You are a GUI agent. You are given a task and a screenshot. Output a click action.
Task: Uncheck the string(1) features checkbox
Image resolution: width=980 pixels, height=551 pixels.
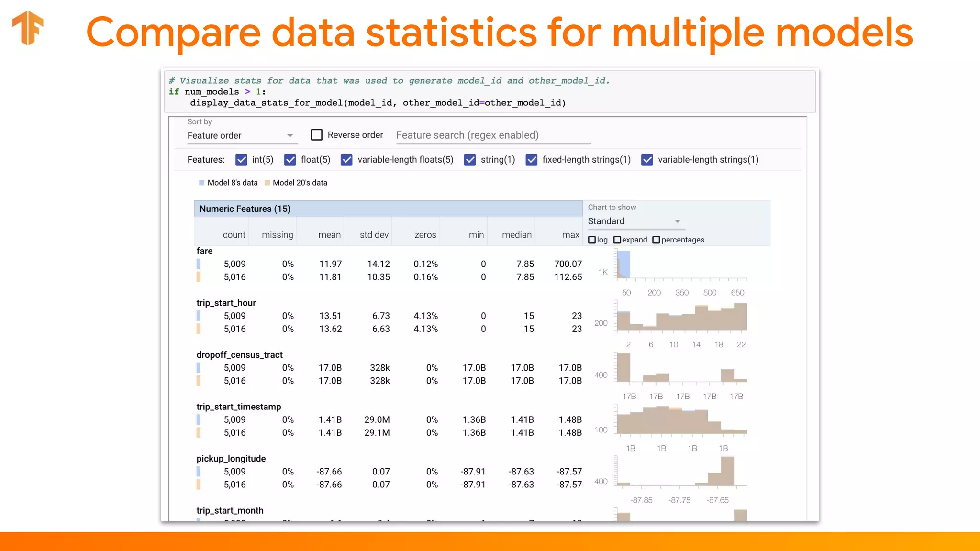click(x=470, y=160)
